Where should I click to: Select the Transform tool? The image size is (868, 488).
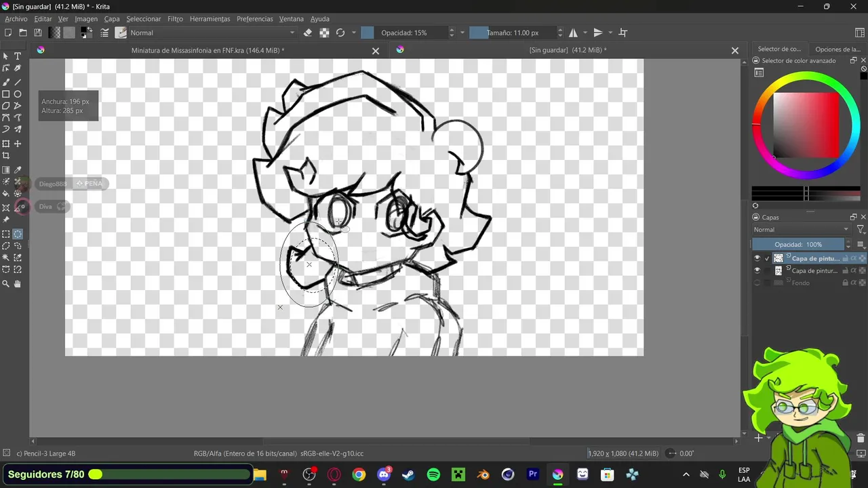tap(6, 144)
